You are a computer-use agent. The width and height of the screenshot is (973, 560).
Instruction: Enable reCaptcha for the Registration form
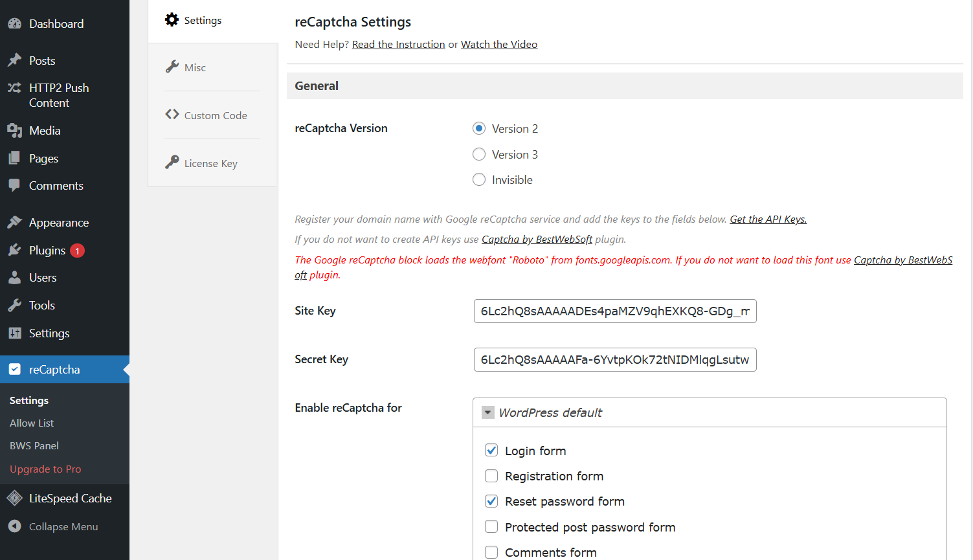[x=491, y=476]
